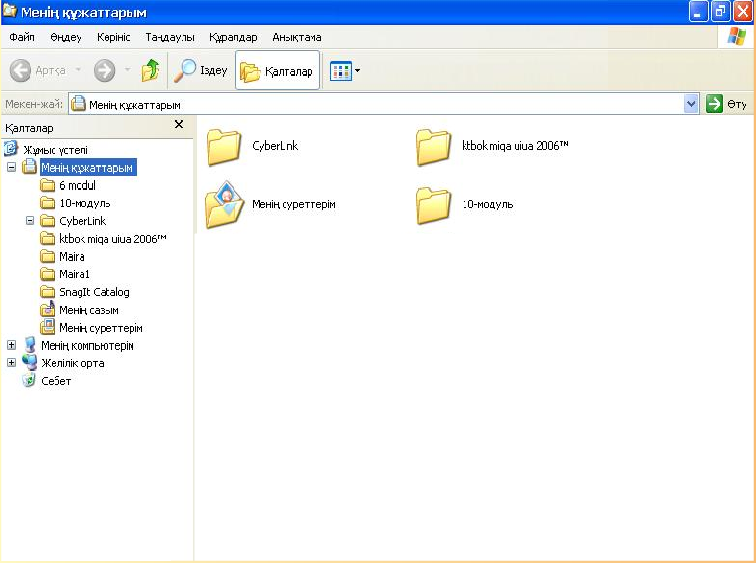Click the Windows flag logo

(736, 37)
